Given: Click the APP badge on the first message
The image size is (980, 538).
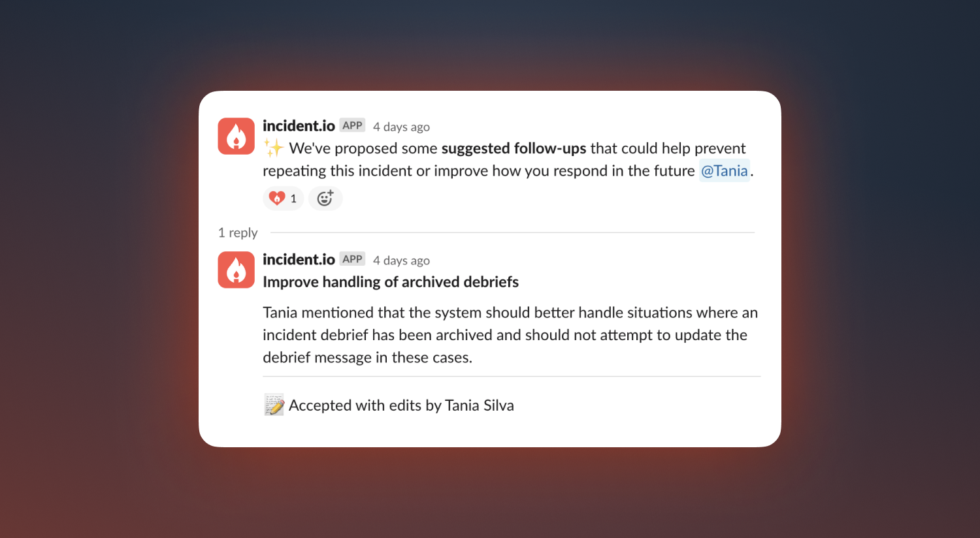Looking at the screenshot, I should coord(352,125).
